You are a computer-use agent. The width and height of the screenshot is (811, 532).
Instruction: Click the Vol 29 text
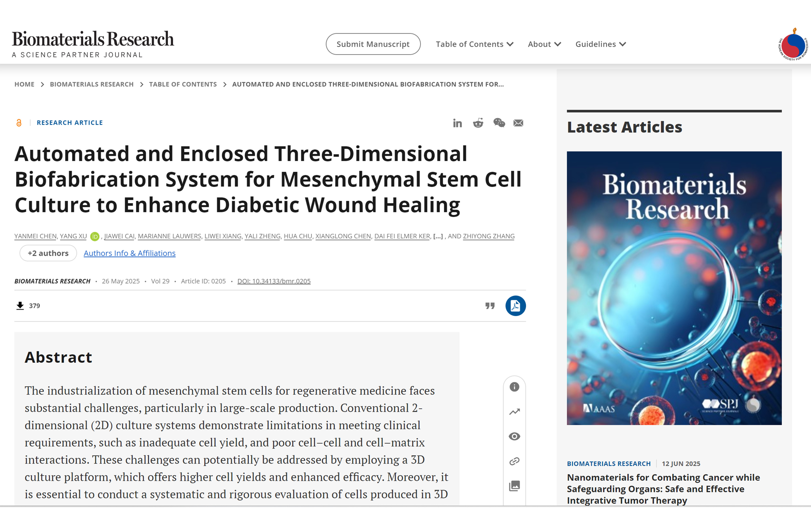pos(160,281)
